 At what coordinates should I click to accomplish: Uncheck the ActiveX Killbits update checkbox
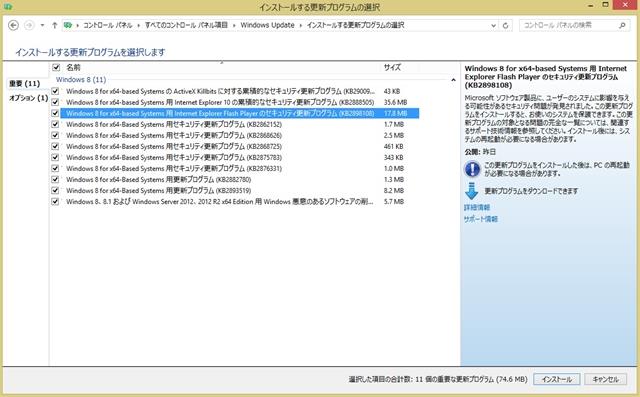(55, 91)
